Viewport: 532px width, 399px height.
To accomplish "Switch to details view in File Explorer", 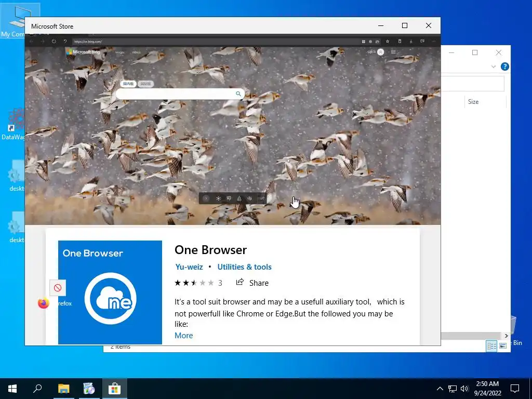I will (x=491, y=345).
